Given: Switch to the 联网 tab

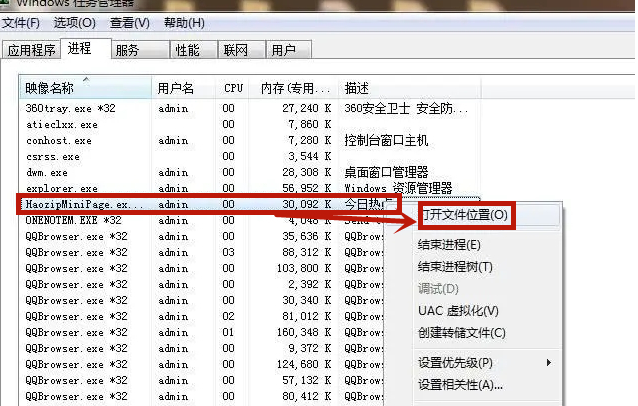Looking at the screenshot, I should [236, 49].
